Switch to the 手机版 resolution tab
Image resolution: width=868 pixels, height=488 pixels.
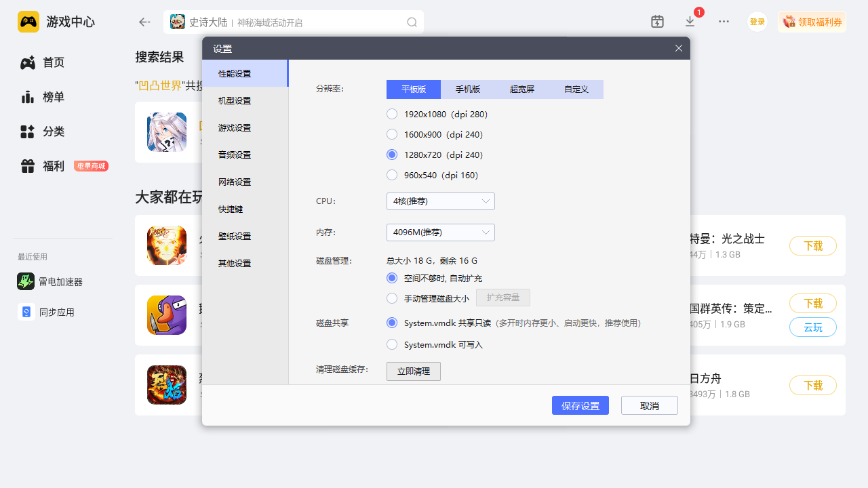point(468,89)
